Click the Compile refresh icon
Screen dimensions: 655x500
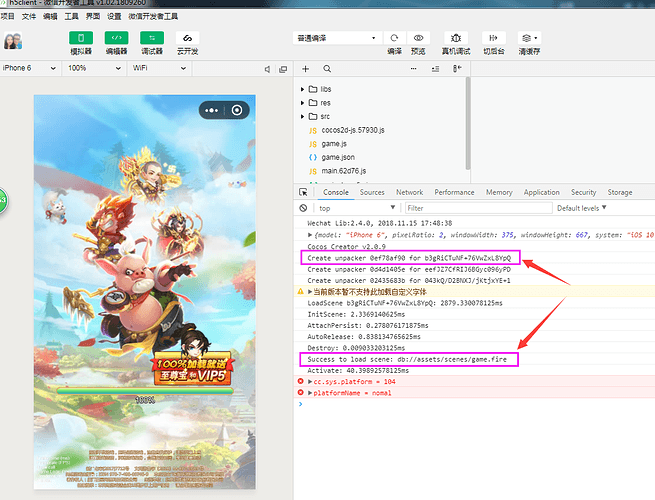[394, 38]
